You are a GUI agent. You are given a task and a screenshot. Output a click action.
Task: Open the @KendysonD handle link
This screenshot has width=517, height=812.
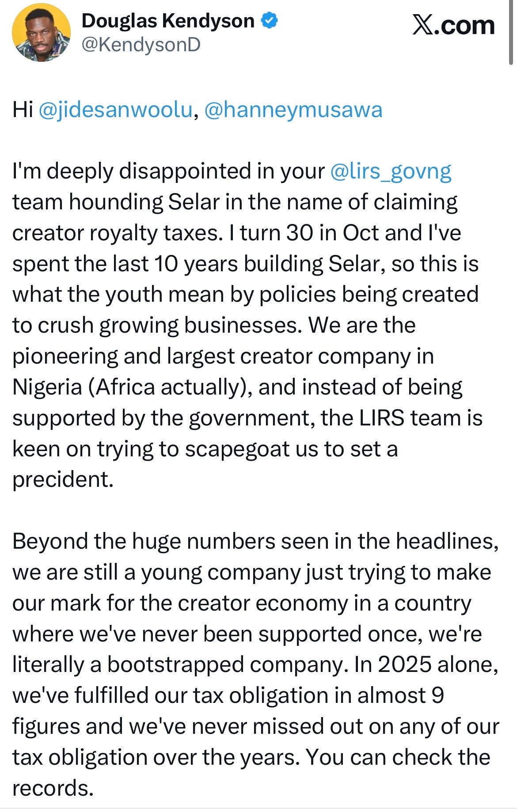141,45
